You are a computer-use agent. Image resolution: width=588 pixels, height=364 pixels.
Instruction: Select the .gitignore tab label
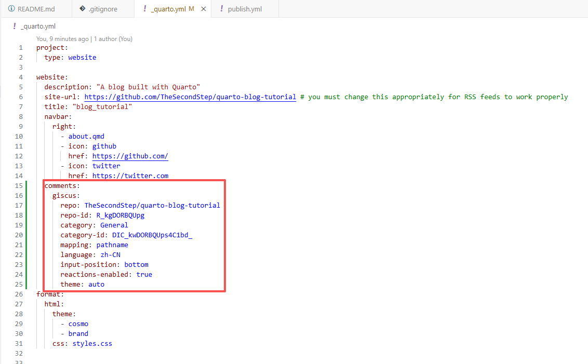coord(103,9)
